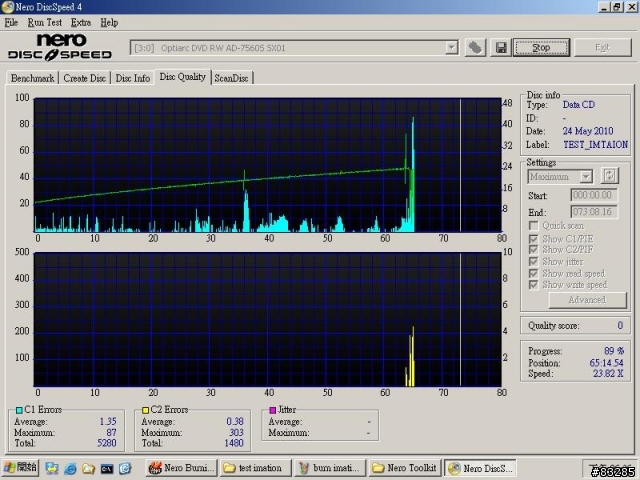This screenshot has height=480, width=640.
Task: Click the eject/options icon beside drive selector
Action: 476,47
